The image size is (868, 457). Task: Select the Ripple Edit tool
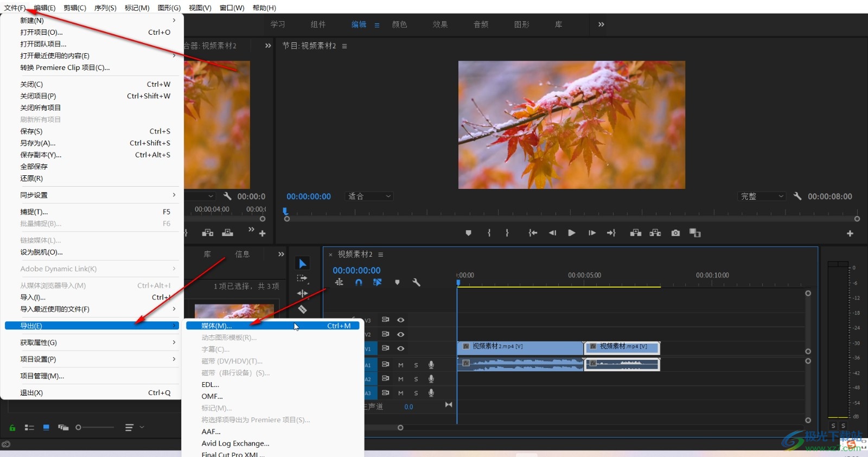tap(302, 293)
